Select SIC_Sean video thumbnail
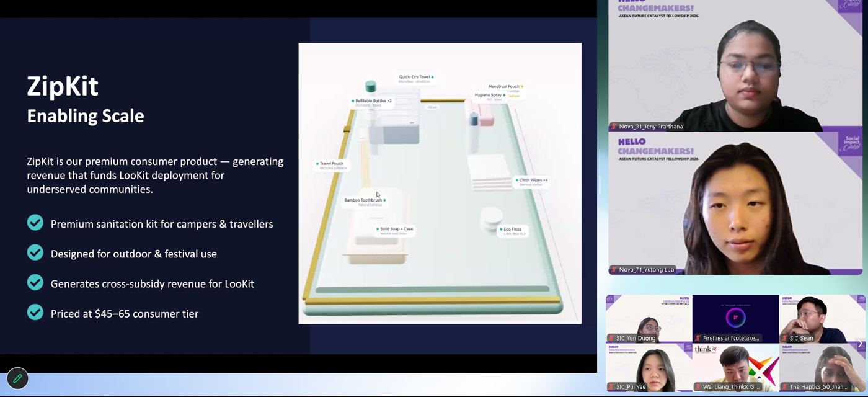 point(822,318)
